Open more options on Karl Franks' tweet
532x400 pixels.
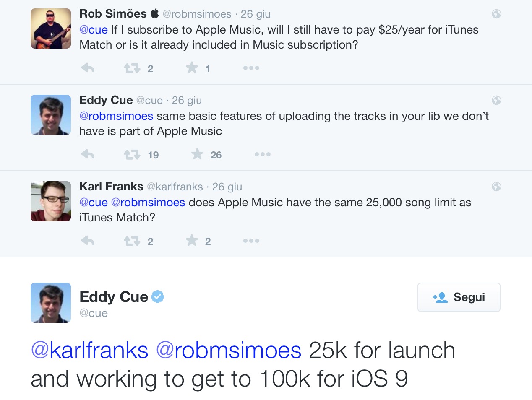click(251, 241)
